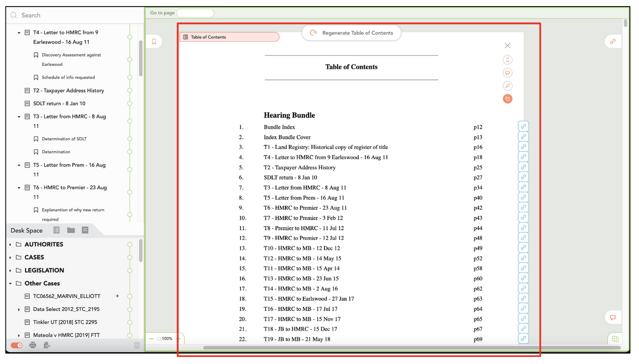Select the Table of Contents page tab
This screenshot has height=364, width=639.
click(229, 37)
